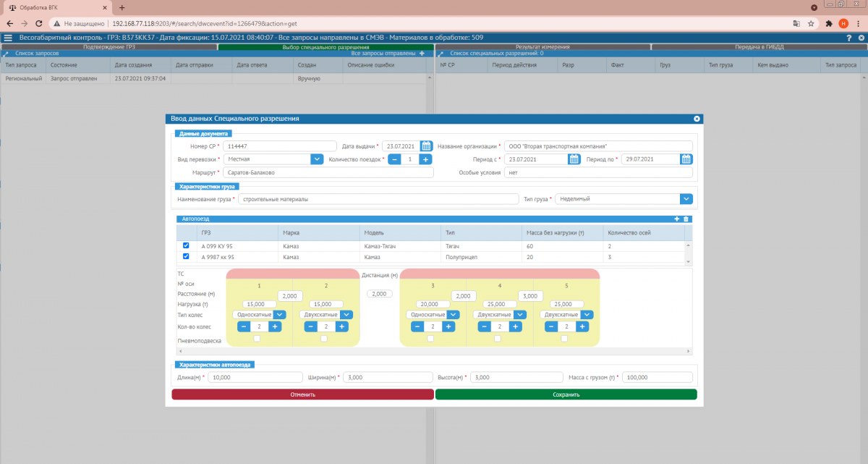
Task: Bookmark this page with star icon
Action: click(811, 23)
